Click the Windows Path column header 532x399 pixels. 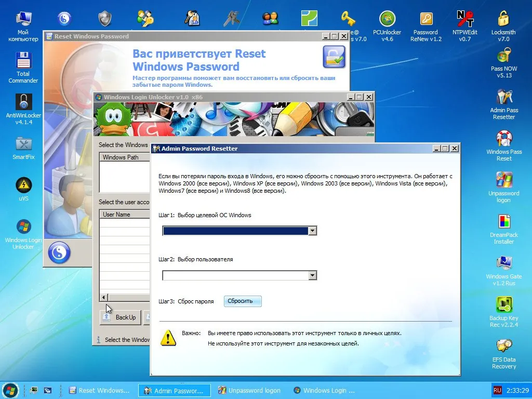(x=125, y=157)
